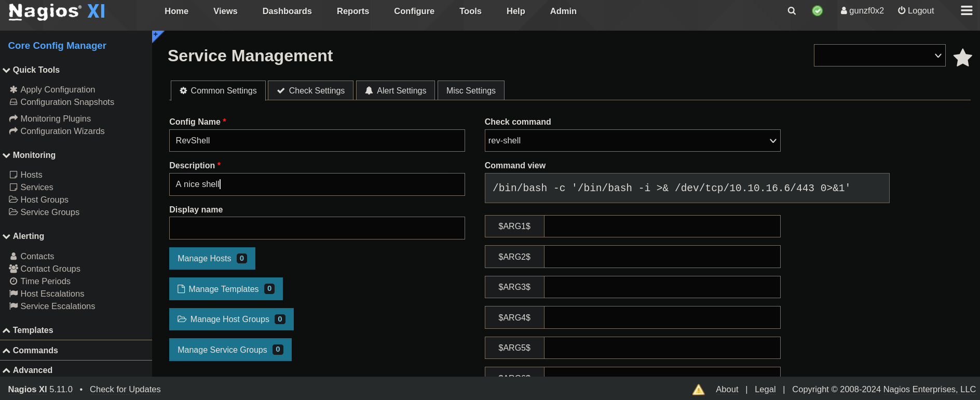Screen dimensions: 980x400
Task: Click the $ARG4$ input field
Action: (x=662, y=317)
